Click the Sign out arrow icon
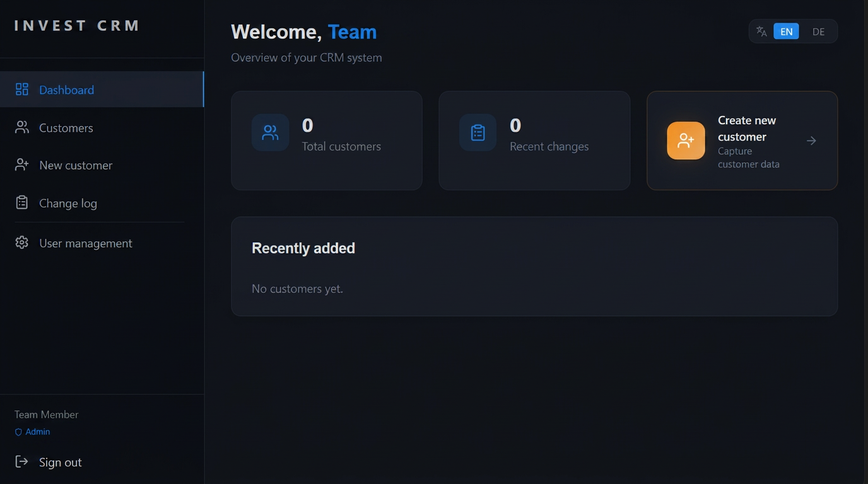The height and width of the screenshot is (484, 868). [22, 462]
